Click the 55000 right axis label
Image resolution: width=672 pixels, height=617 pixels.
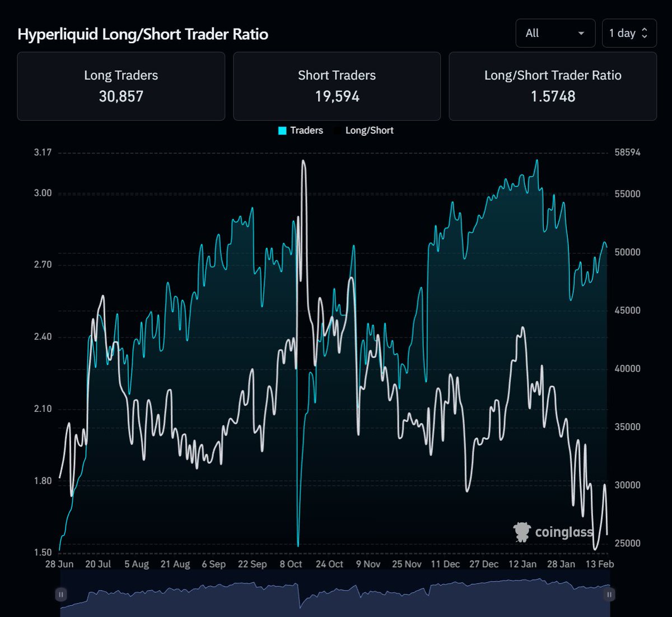point(627,194)
